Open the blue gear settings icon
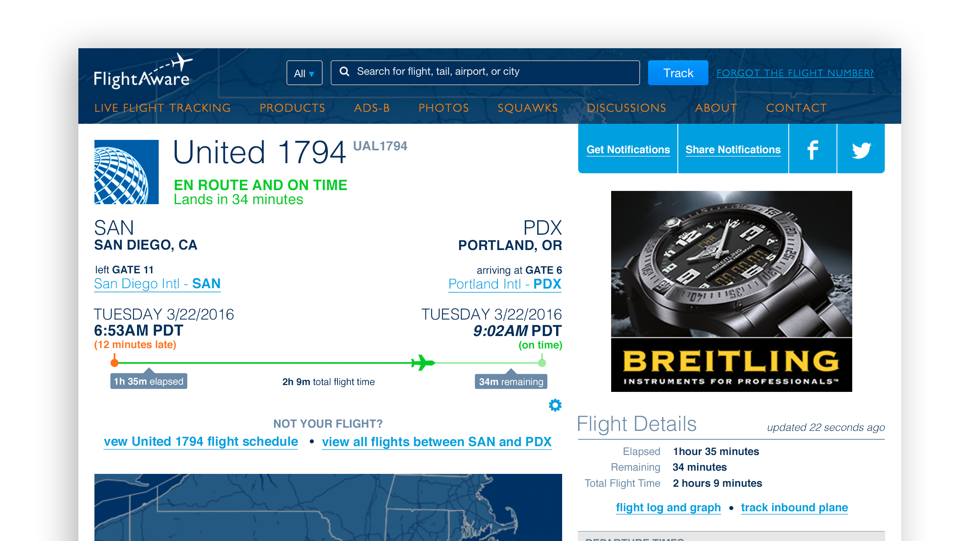The image size is (980, 541). tap(555, 405)
